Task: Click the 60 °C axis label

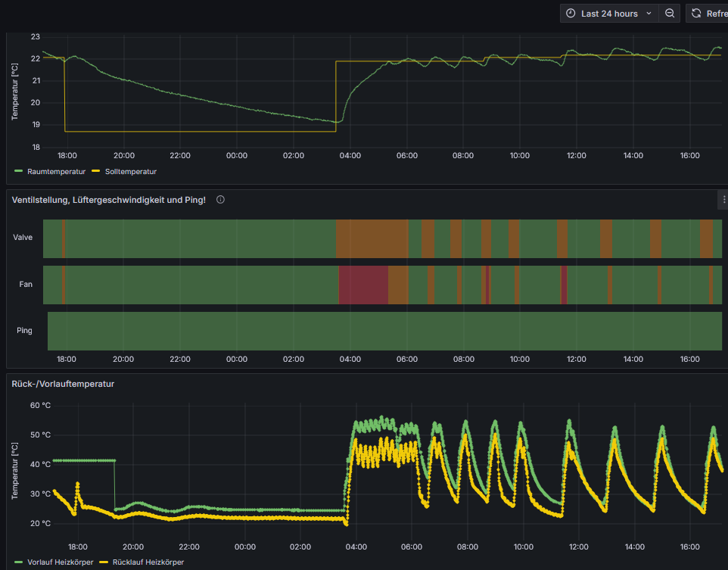Action: click(x=40, y=405)
